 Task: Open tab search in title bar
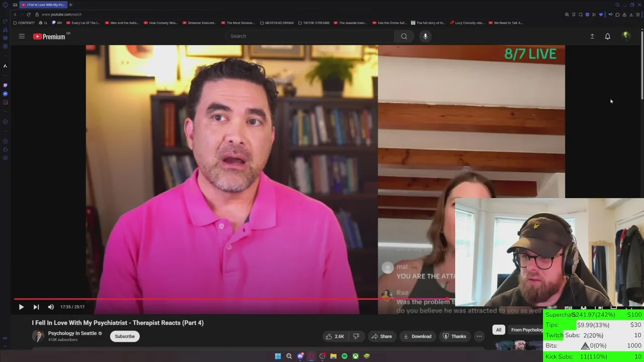point(617,5)
